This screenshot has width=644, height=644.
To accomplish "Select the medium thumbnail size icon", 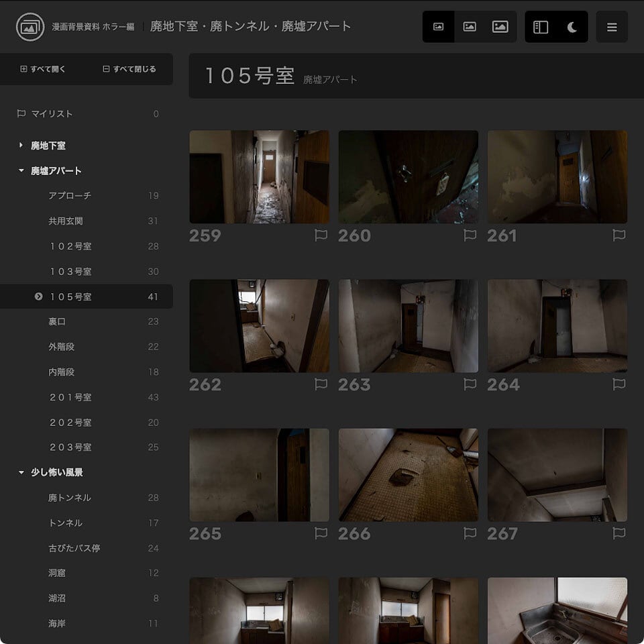I will tap(470, 27).
